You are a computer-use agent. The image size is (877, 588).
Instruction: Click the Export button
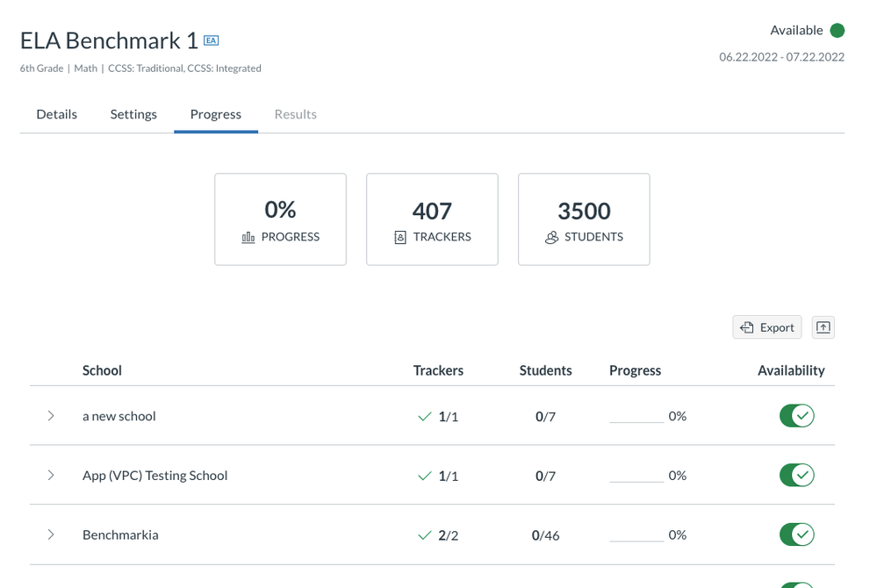[767, 327]
